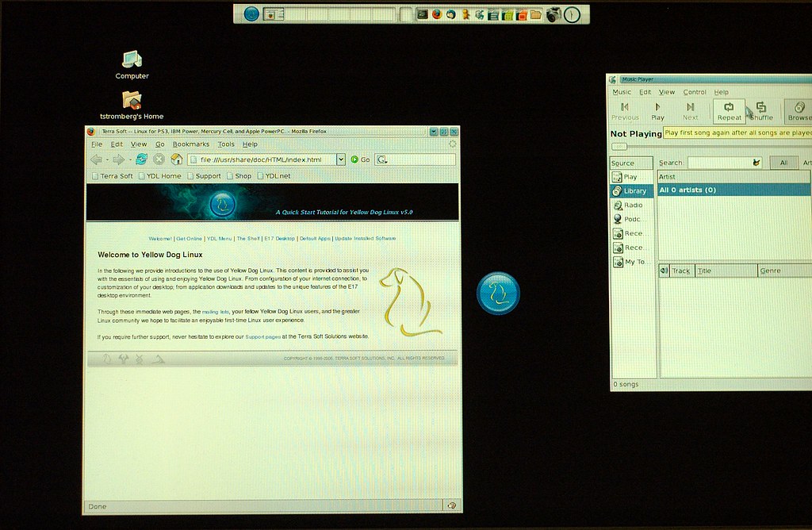Click the camera screenshot icon on the shelf

(553, 14)
